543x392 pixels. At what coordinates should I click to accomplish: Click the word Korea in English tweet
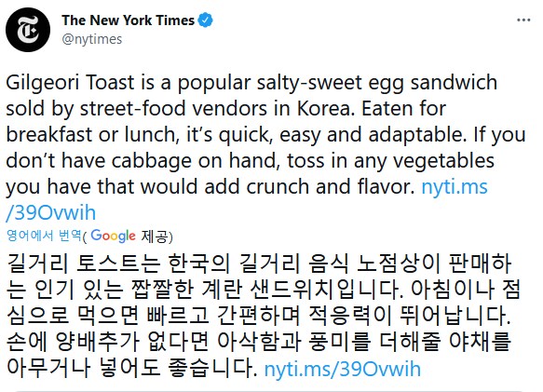click(x=324, y=109)
